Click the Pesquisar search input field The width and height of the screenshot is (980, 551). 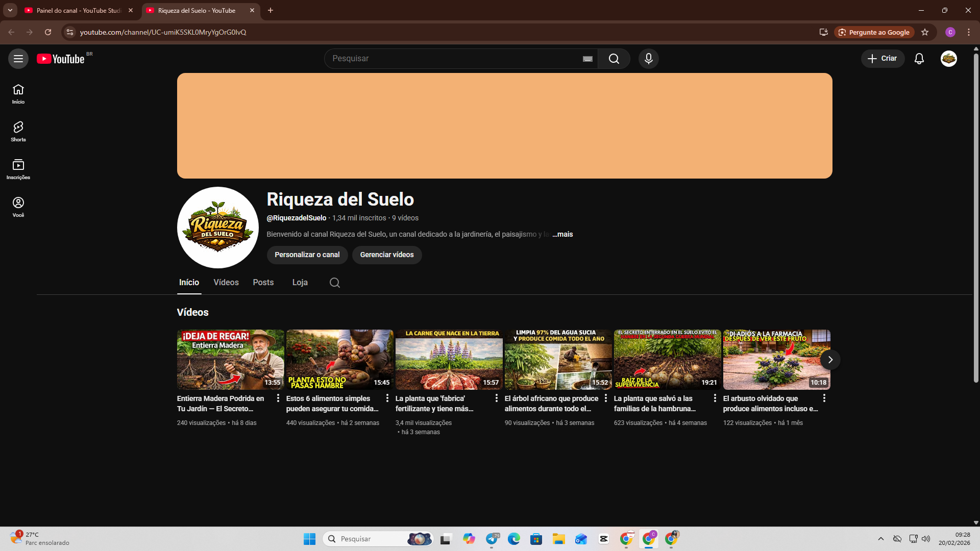coord(454,59)
